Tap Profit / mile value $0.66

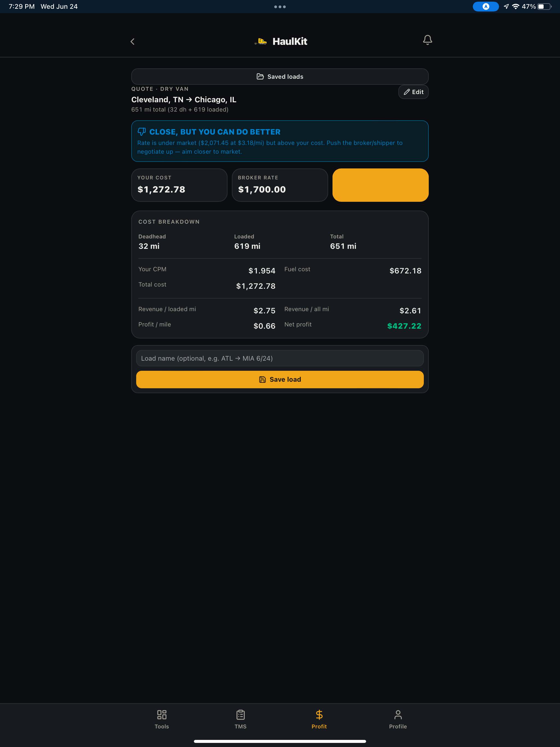pyautogui.click(x=264, y=326)
